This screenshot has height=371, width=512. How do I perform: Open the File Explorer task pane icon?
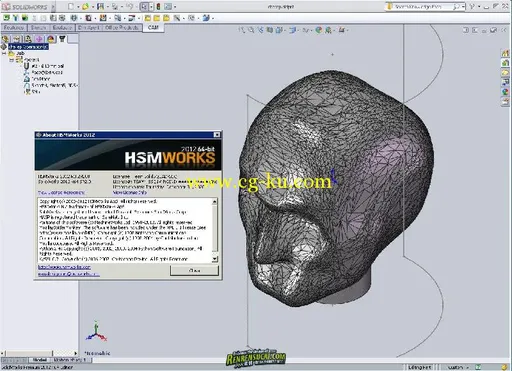[505, 72]
